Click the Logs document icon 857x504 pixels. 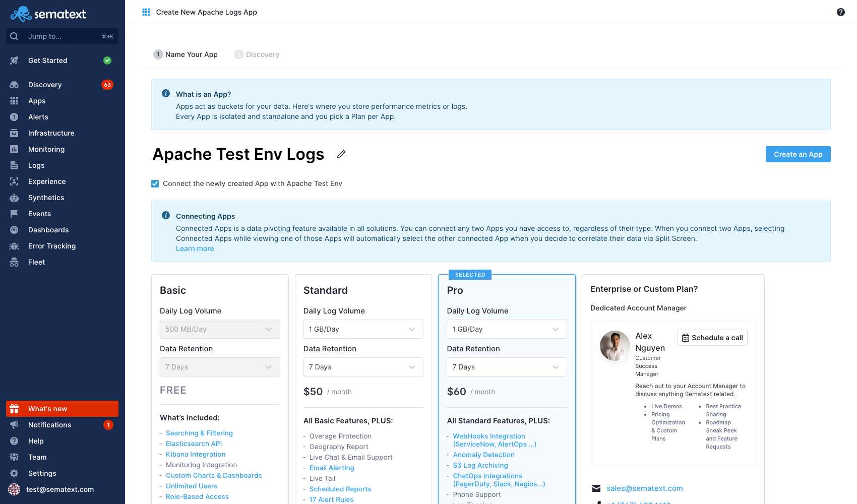pyautogui.click(x=14, y=165)
